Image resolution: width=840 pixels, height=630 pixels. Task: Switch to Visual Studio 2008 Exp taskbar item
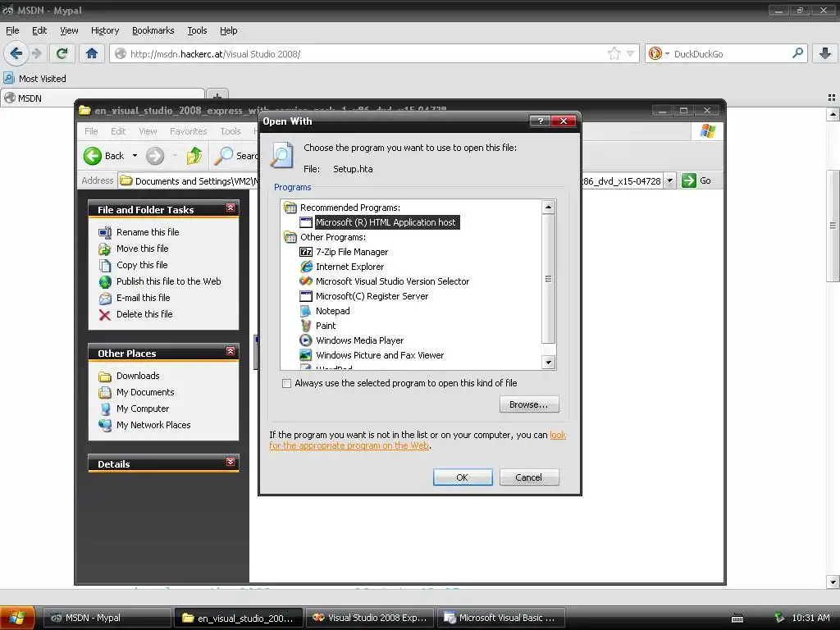(370, 618)
